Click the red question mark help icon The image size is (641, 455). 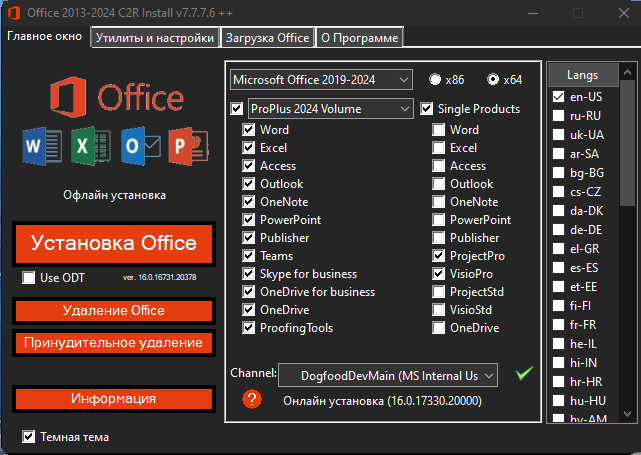point(252,399)
